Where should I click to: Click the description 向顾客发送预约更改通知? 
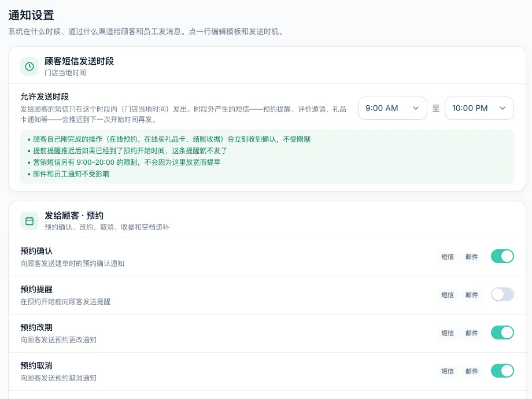[58, 339]
